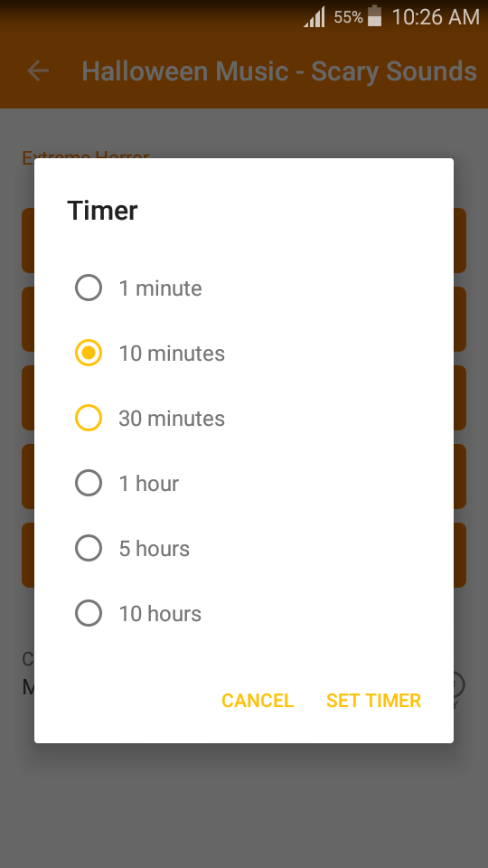
Task: Choose the 5 hours radio button
Action: (89, 548)
